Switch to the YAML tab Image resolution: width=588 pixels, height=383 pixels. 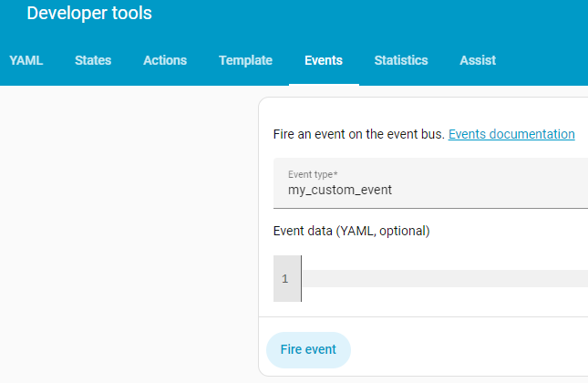(x=26, y=60)
